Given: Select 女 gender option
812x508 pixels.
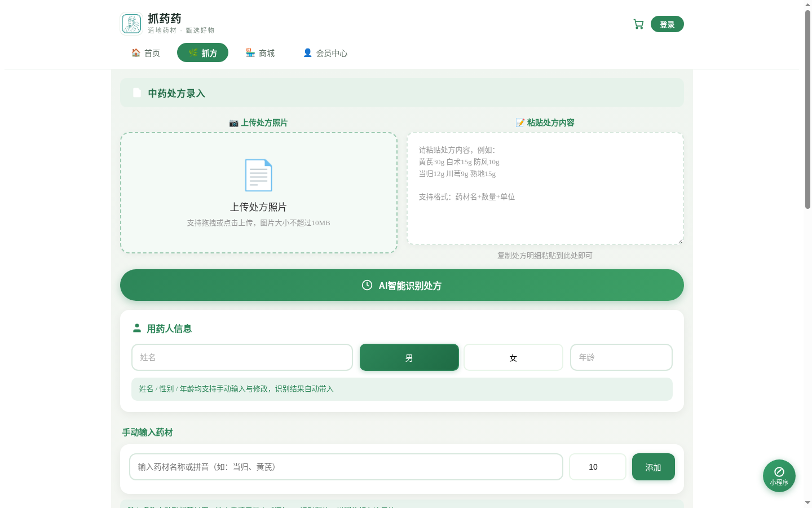Looking at the screenshot, I should click(513, 357).
